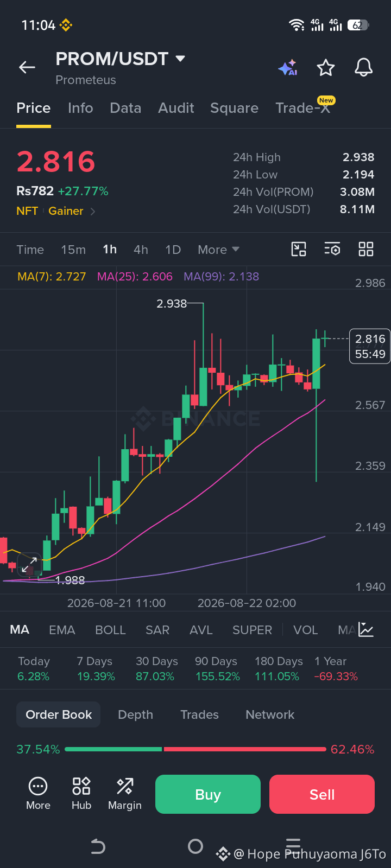391x868 pixels.
Task: Toggle the SAR indicator
Action: pos(157,630)
